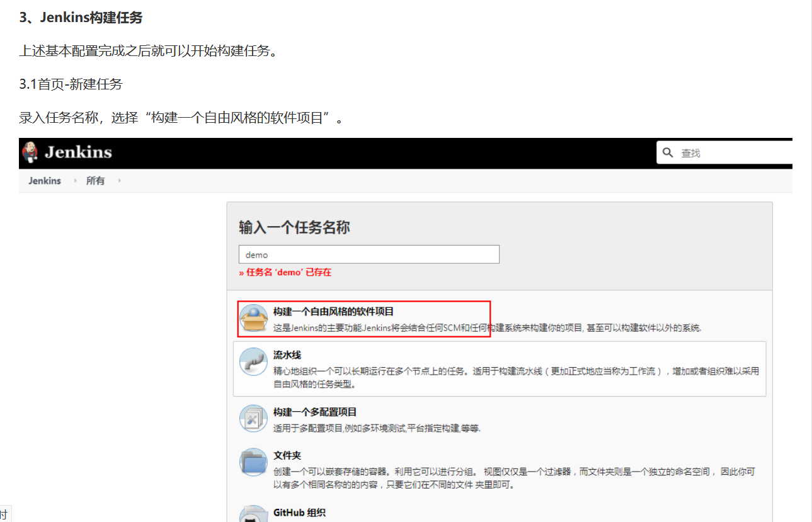Click the task name input containing demo
Viewport: 812px width, 522px height.
click(369, 254)
